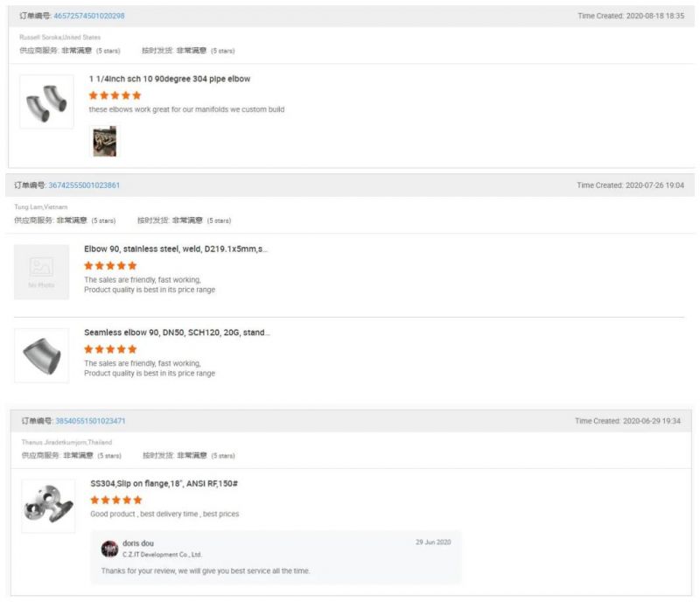This screenshot has height=602, width=700.
Task: Open order number 38540551501023471 link
Action: tap(90, 421)
